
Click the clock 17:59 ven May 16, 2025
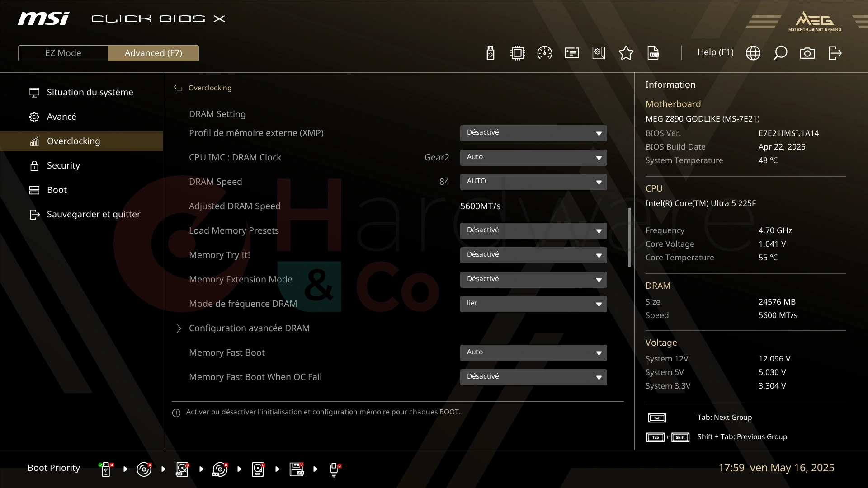click(776, 468)
